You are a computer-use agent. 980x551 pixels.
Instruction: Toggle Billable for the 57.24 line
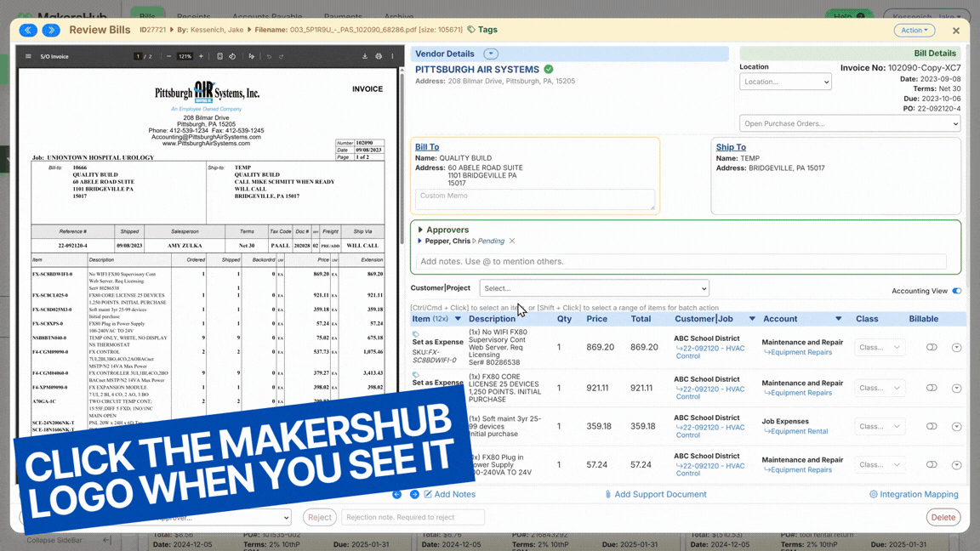pyautogui.click(x=932, y=465)
